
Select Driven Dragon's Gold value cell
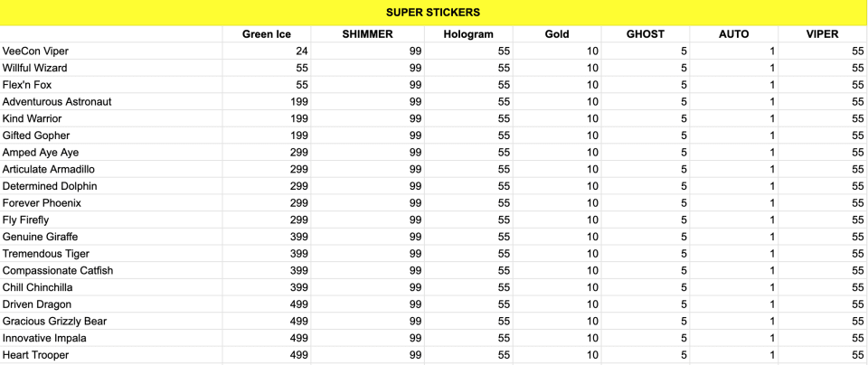pyautogui.click(x=557, y=304)
